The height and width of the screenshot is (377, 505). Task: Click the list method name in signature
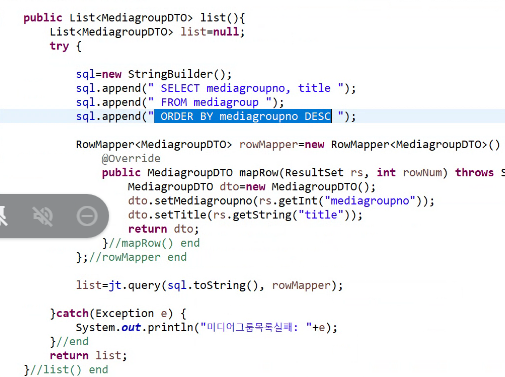click(x=213, y=18)
